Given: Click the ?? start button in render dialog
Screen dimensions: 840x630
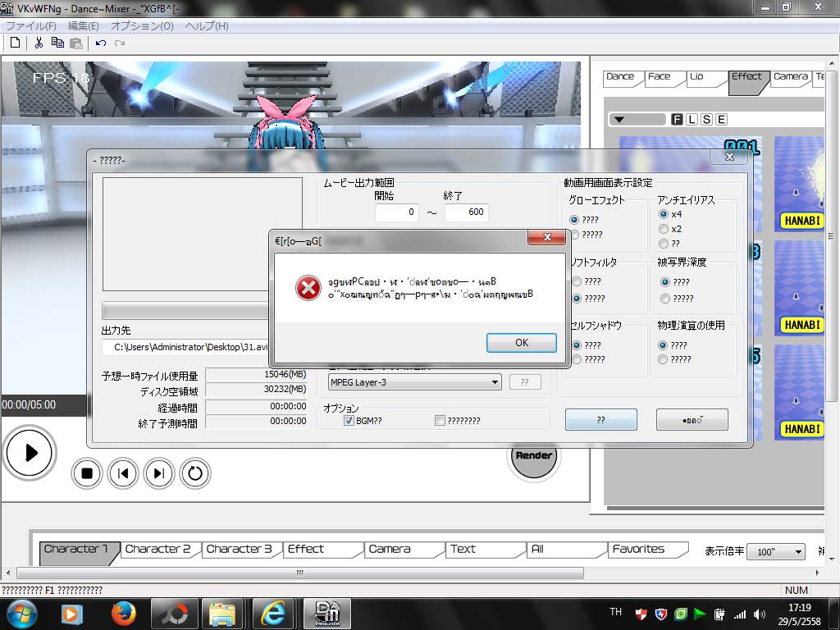Looking at the screenshot, I should [601, 419].
